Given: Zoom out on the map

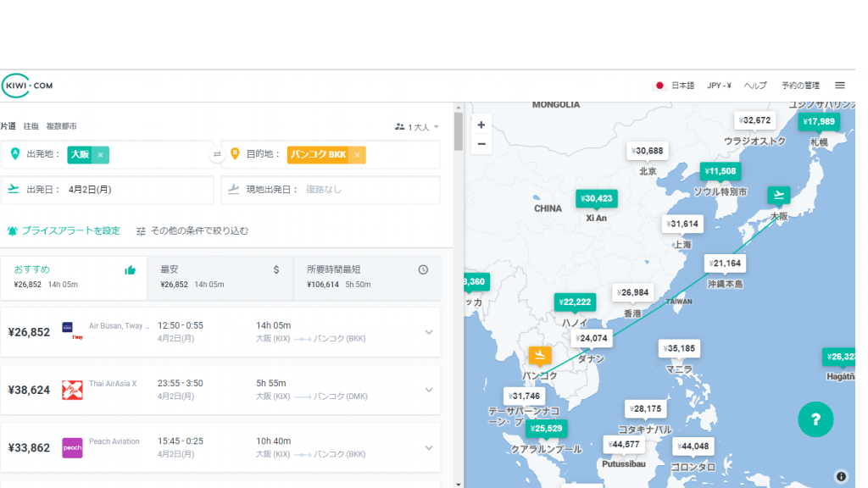Looking at the screenshot, I should click(481, 144).
